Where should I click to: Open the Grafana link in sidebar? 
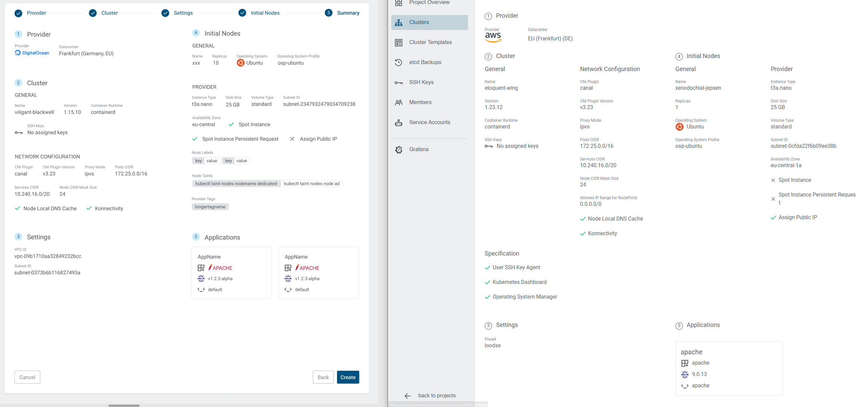[429, 149]
